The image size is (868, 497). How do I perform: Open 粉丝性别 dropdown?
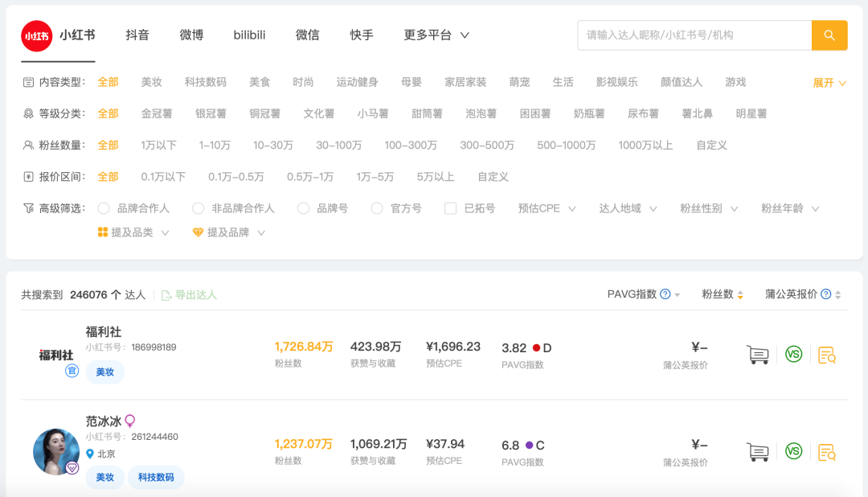pyautogui.click(x=709, y=208)
